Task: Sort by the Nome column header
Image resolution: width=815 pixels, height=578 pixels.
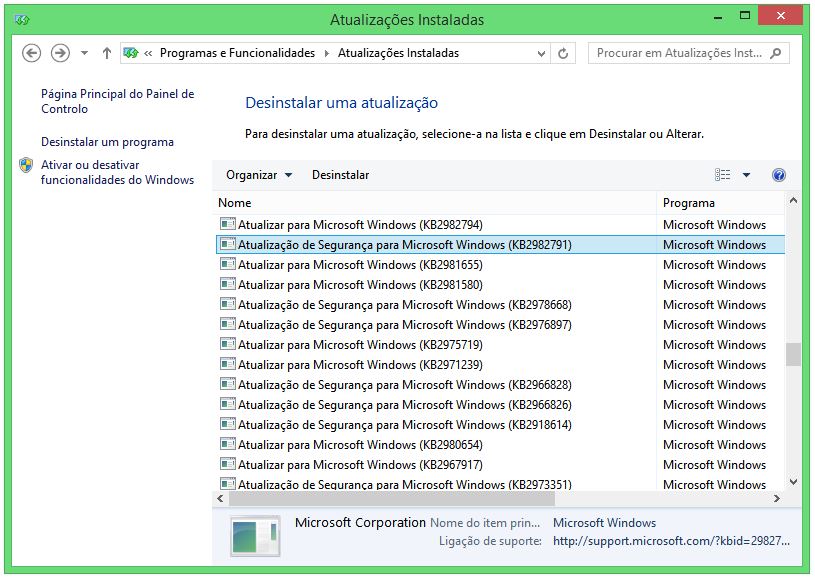Action: 436,203
